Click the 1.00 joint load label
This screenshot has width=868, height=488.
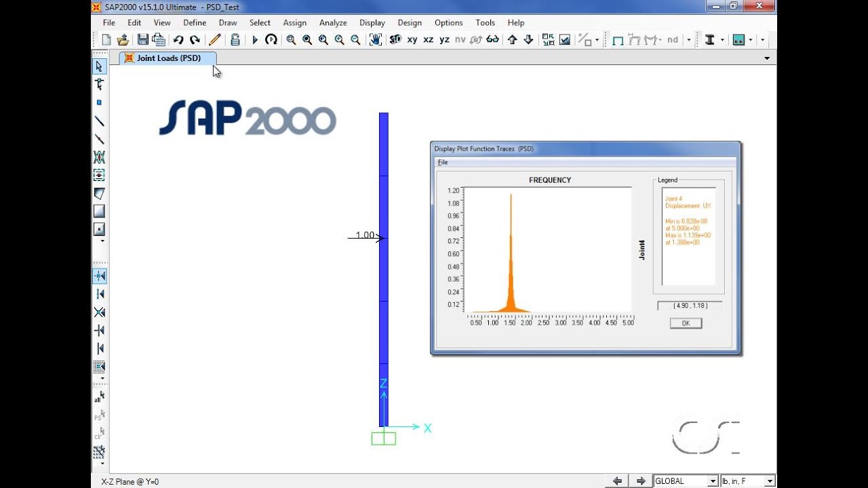pyautogui.click(x=365, y=235)
